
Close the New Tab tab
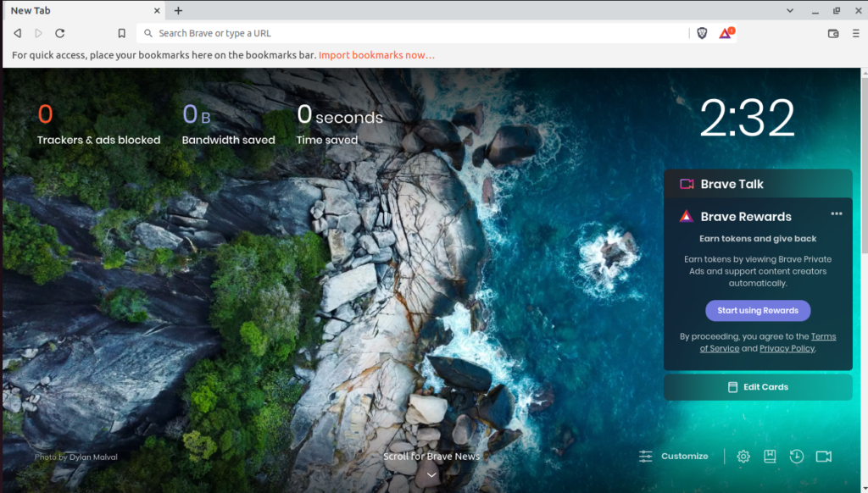pyautogui.click(x=157, y=10)
